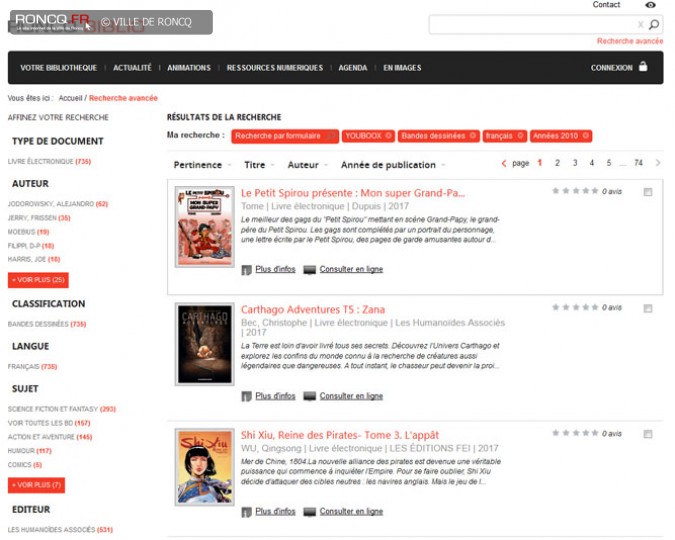The image size is (675, 540).
Task: Filter by author Moebius (19)
Action: [28, 232]
